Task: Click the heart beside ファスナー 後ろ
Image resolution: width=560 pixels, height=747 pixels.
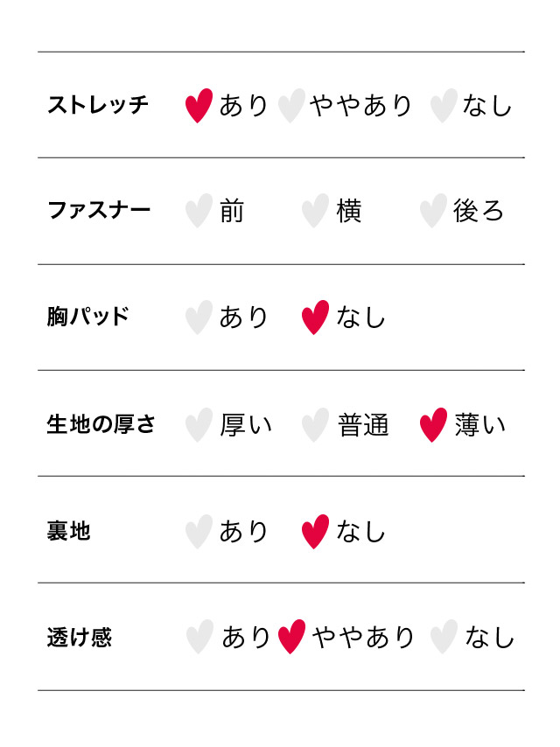Action: point(432,211)
